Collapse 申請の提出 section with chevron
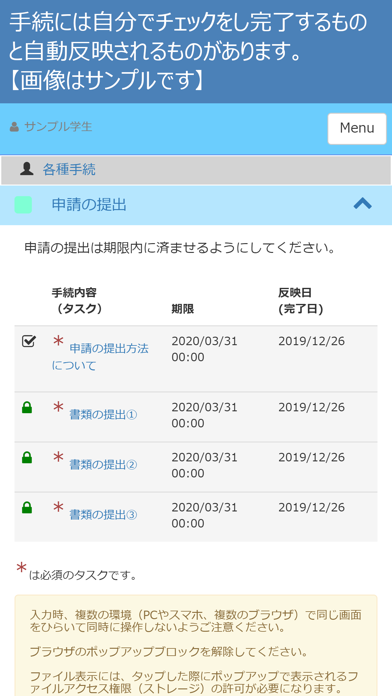Screen dimensions: 392x696 (362, 204)
